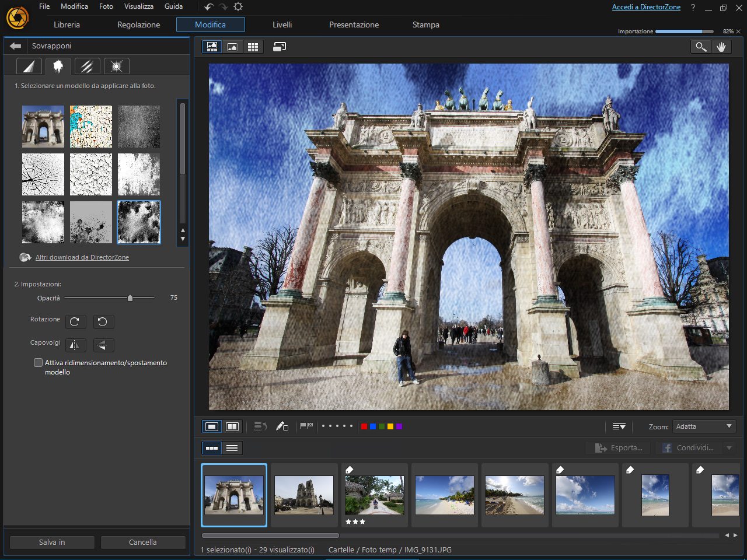Open Altri download da DirectorZone link
Image resolution: width=747 pixels, height=560 pixels.
[82, 257]
